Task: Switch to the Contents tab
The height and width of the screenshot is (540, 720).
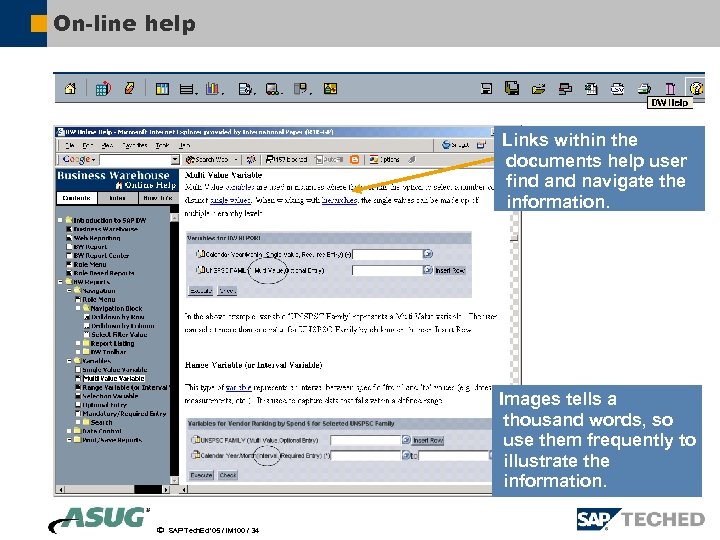Action: [x=77, y=198]
